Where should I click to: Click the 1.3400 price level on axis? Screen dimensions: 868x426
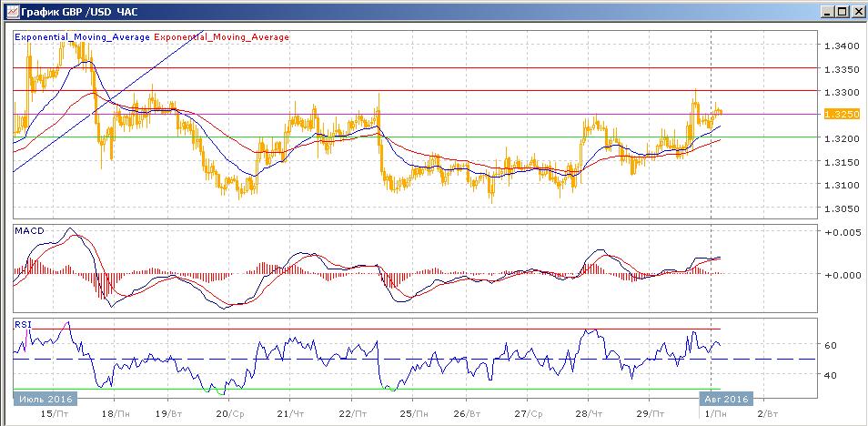point(838,46)
